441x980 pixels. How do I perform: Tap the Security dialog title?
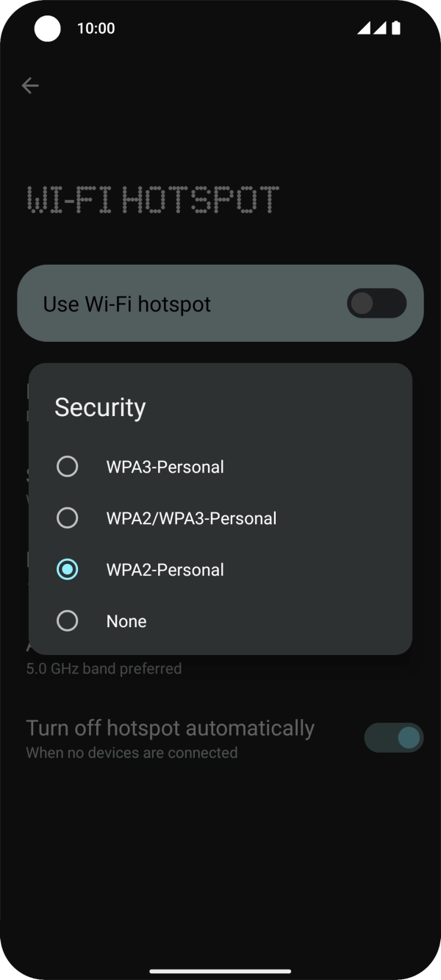click(100, 407)
